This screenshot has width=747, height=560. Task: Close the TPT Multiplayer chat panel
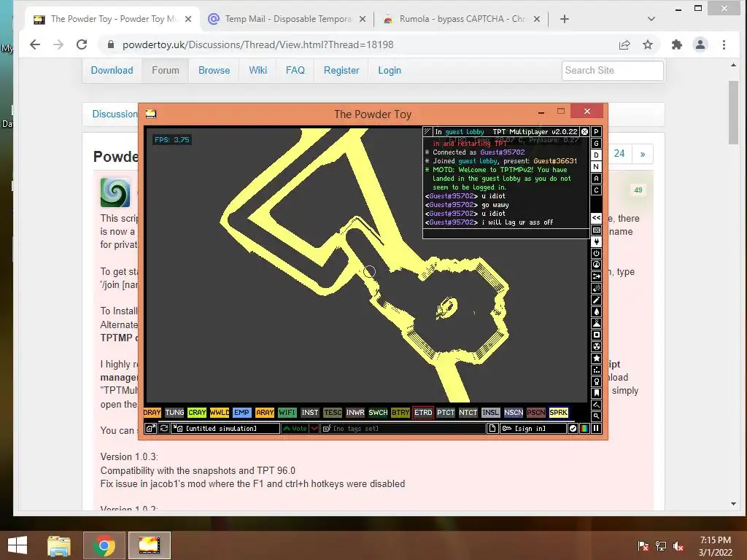pos(584,131)
